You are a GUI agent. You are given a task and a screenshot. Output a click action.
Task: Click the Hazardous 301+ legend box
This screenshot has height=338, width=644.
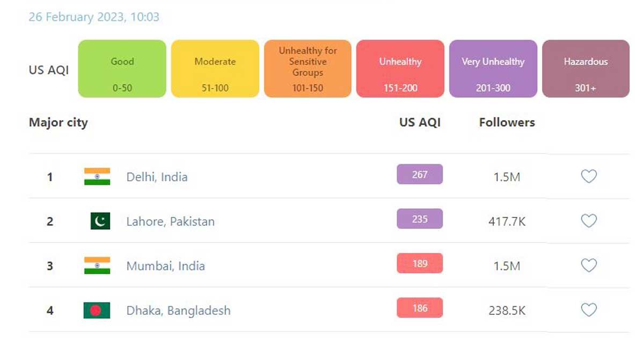pyautogui.click(x=586, y=69)
